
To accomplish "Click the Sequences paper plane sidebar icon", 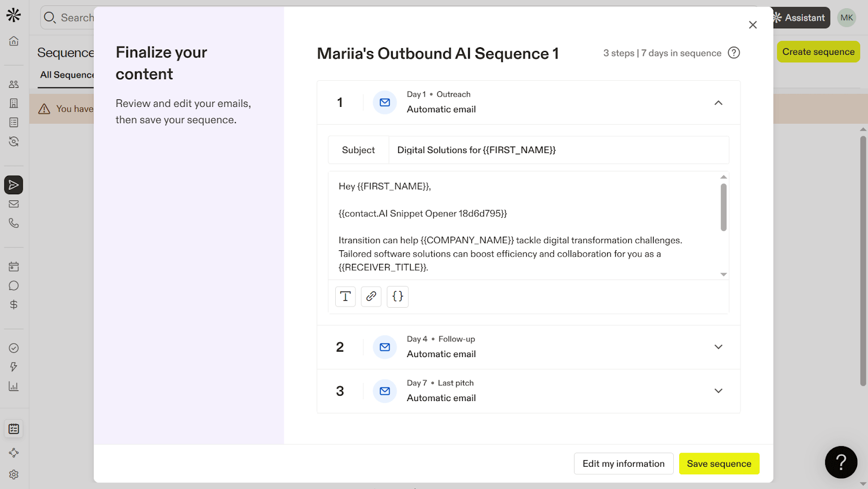I will (14, 185).
